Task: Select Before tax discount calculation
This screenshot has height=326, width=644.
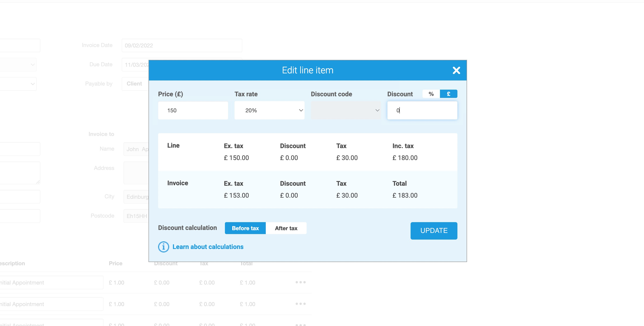Action: point(245,228)
